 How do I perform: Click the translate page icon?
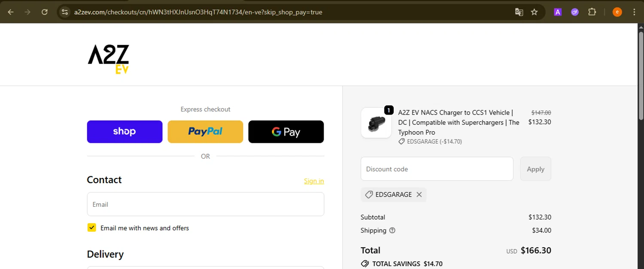tap(519, 12)
